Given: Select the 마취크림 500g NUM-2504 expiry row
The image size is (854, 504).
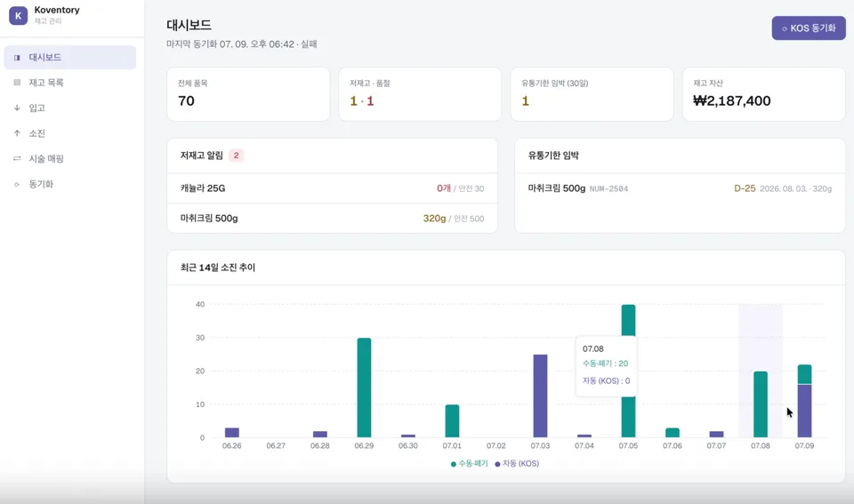Looking at the screenshot, I should [680, 188].
